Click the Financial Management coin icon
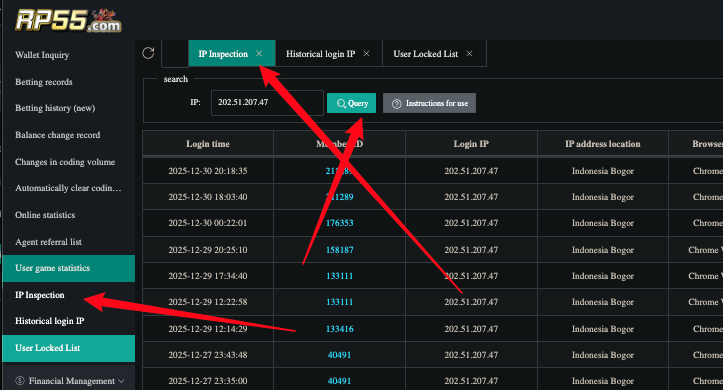723x390 pixels. 20,381
